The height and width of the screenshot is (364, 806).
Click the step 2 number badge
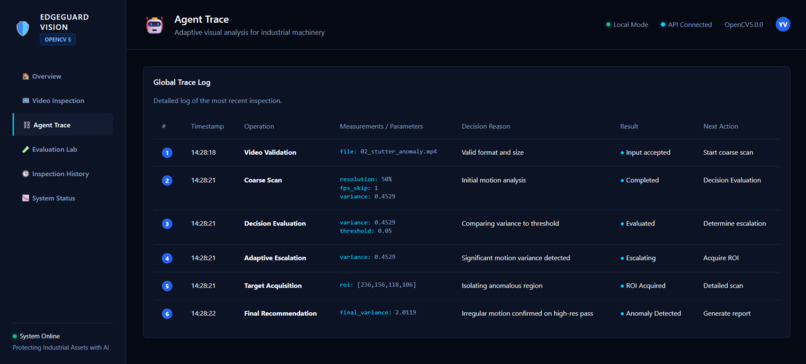point(167,180)
